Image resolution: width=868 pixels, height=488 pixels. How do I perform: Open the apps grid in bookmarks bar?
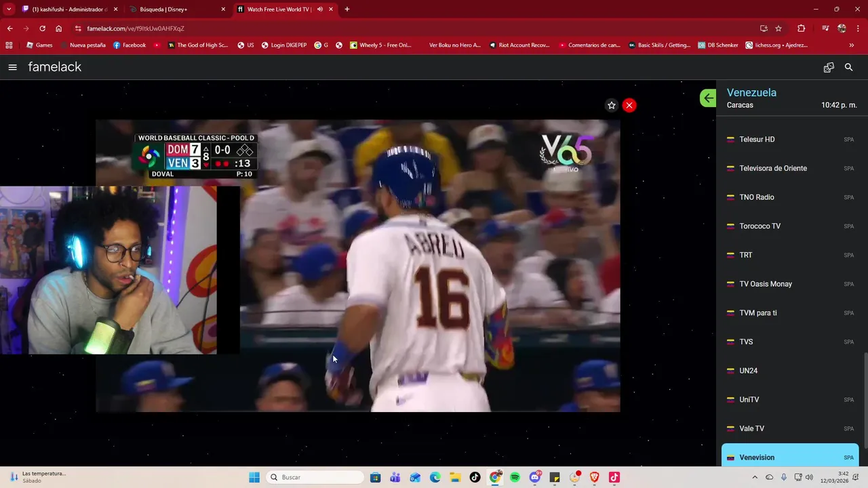(x=9, y=45)
